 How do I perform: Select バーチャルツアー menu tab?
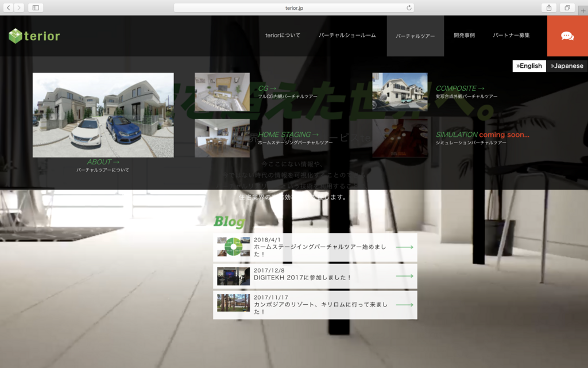point(415,36)
